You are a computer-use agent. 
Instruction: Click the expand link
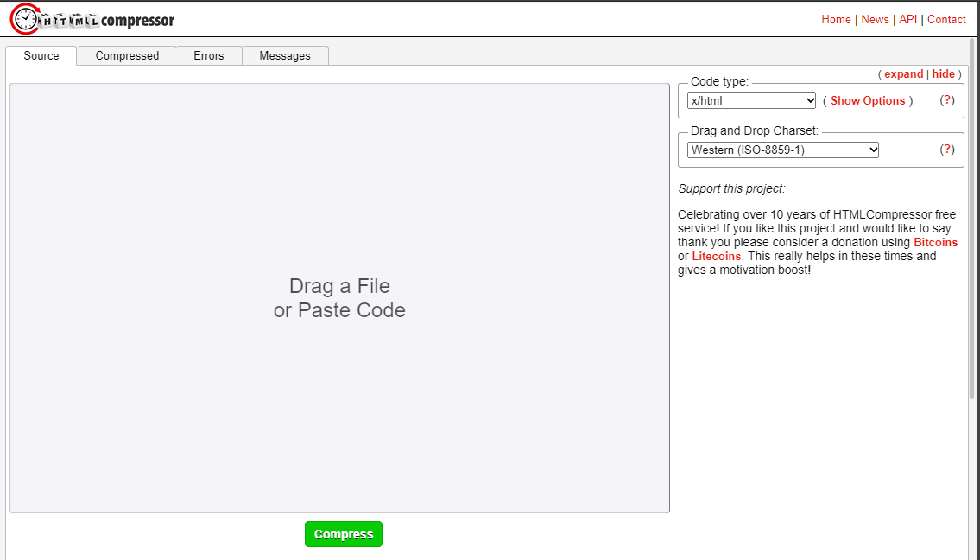point(903,73)
